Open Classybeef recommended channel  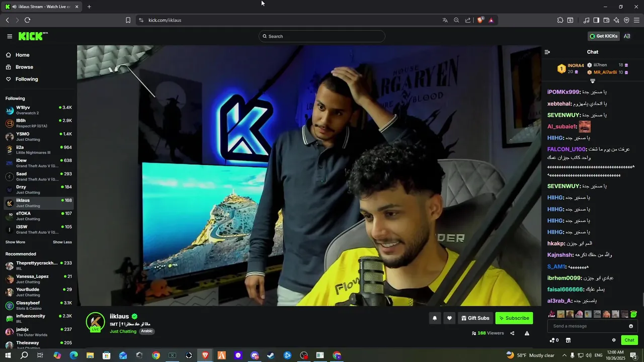(39, 306)
